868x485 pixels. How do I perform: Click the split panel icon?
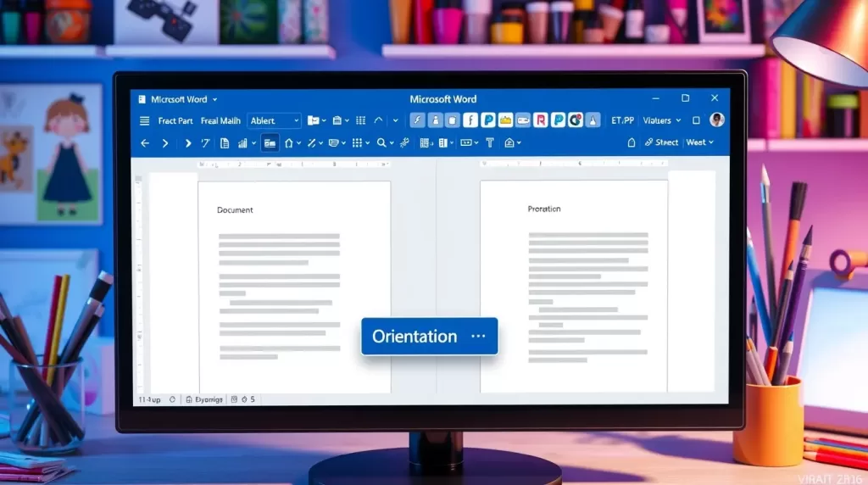pyautogui.click(x=442, y=142)
